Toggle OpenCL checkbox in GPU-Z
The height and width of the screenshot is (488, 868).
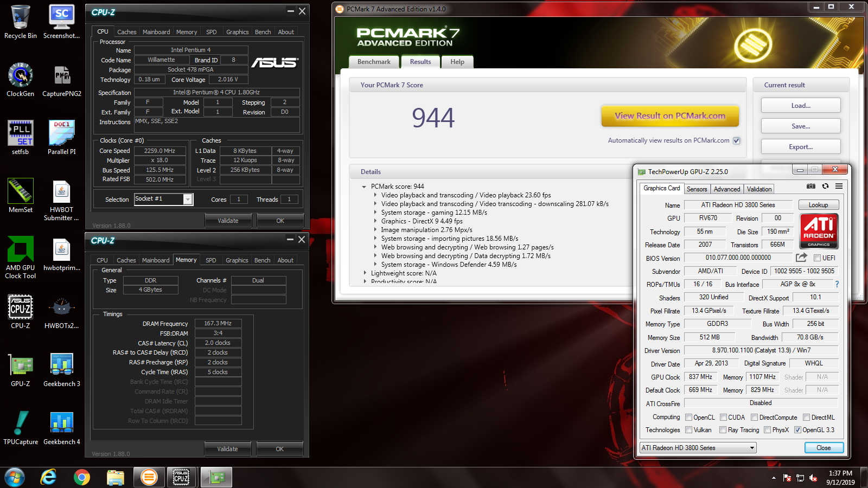coord(688,418)
